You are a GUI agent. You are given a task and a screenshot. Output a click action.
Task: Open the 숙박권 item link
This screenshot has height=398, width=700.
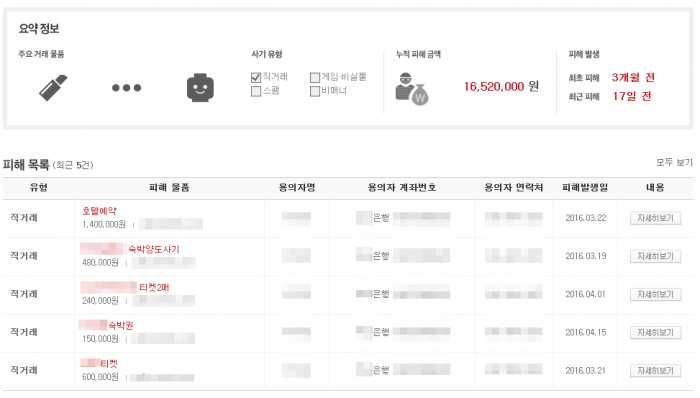[x=121, y=325]
